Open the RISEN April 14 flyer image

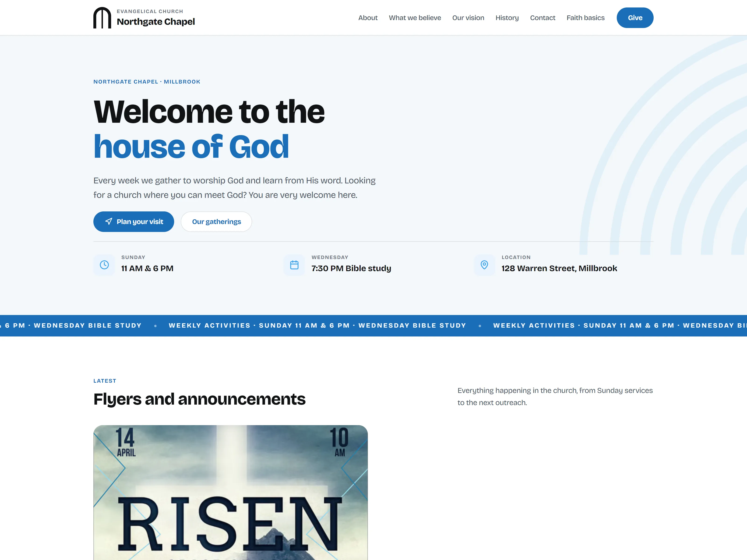(x=231, y=493)
